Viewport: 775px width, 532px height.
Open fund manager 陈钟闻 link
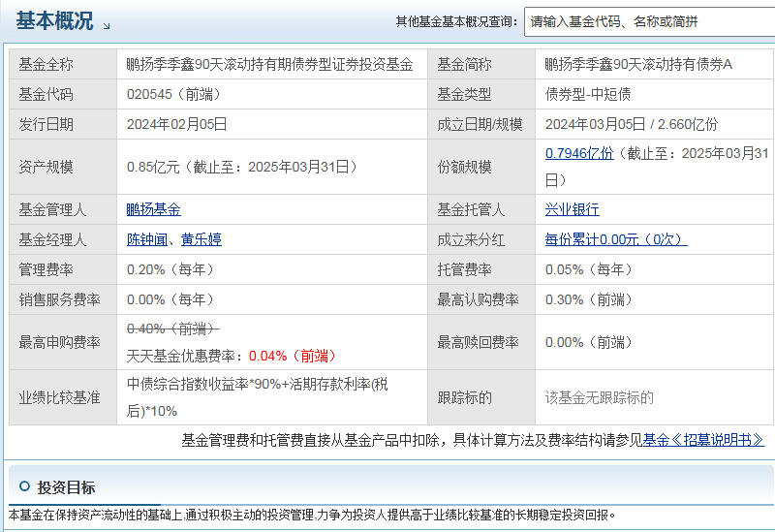147,239
